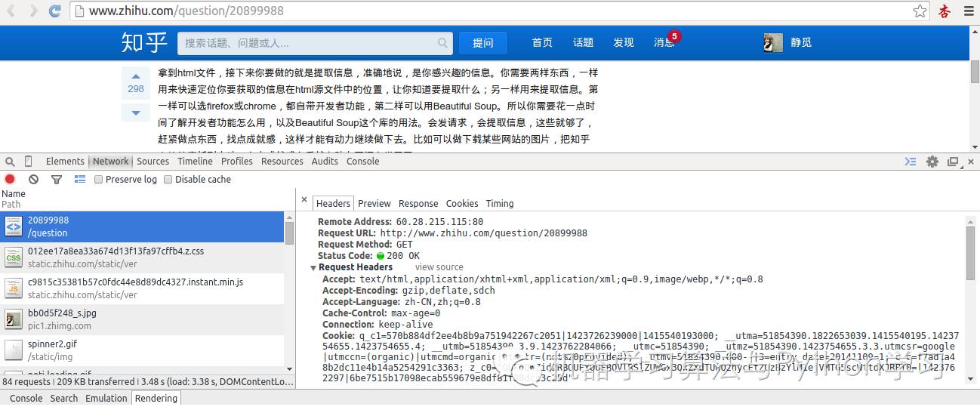Clear network log with circle-slash icon
Image resolution: width=980 pixels, height=416 pixels.
pos(33,179)
